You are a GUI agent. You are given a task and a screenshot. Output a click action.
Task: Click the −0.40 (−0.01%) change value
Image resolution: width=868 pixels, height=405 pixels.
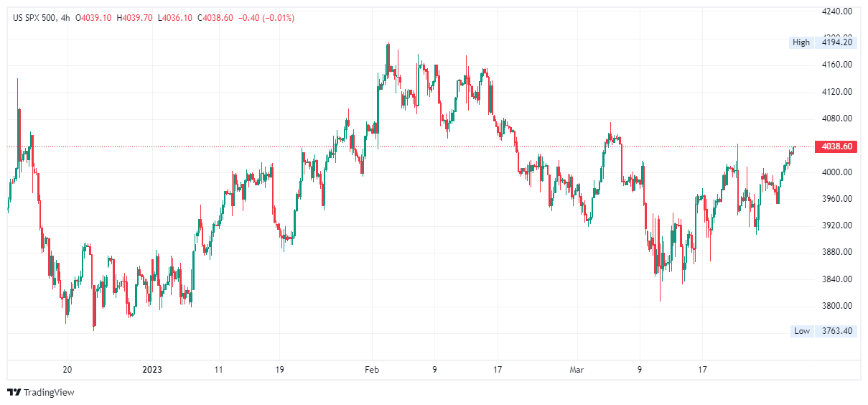tap(266, 18)
